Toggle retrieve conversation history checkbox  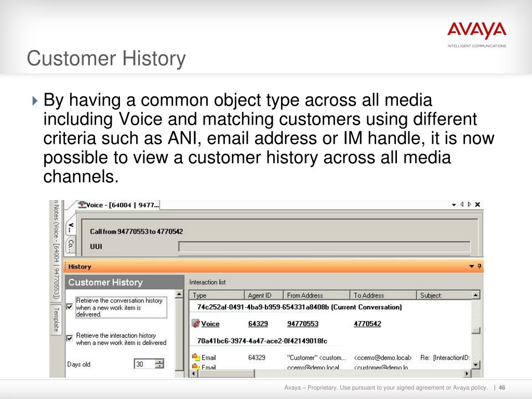coord(70,307)
